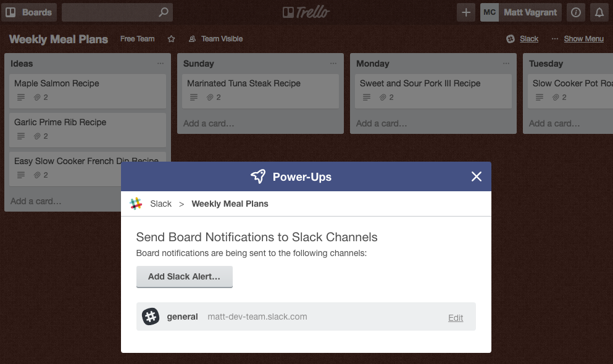
Task: Open the Garlic Prime Rib Recipe card
Action: [88, 130]
